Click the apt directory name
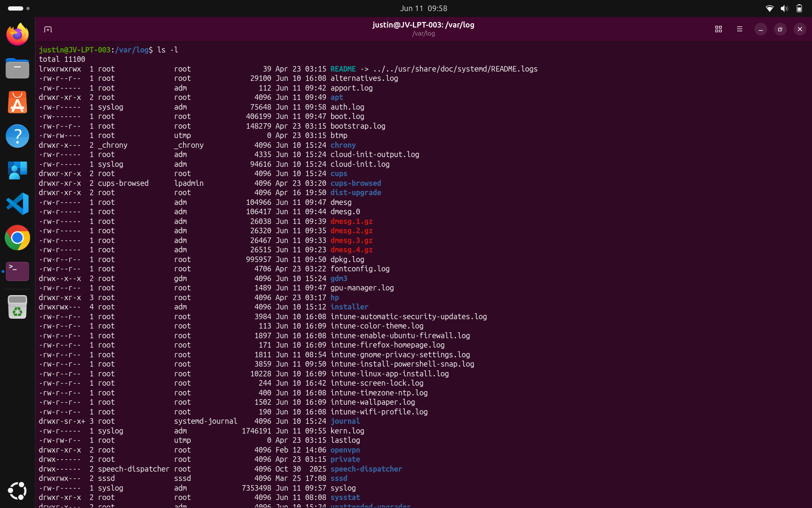812x508 pixels. [x=337, y=97]
